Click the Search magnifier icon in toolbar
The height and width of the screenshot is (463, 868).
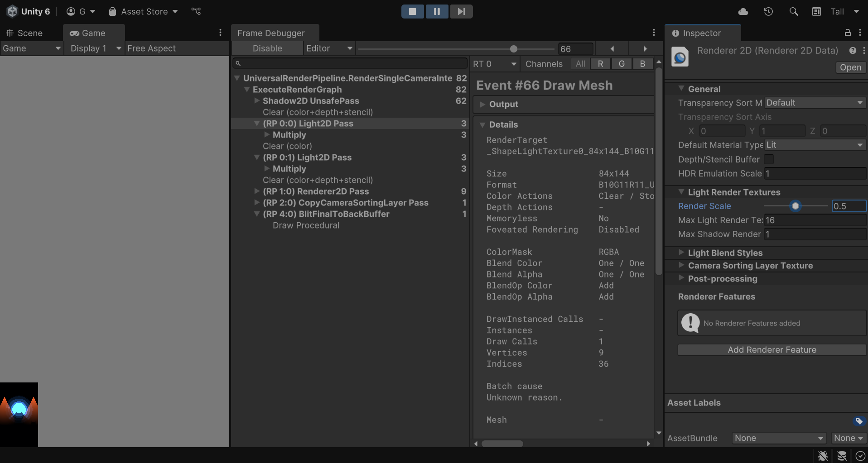[x=793, y=12]
